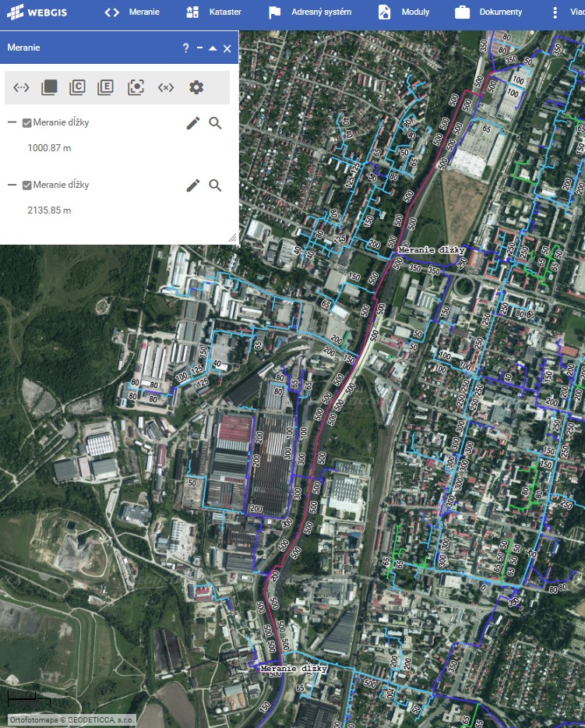Image resolution: width=585 pixels, height=728 pixels.
Task: Collapse the 2135.85 m measurement entry
Action: click(x=12, y=185)
